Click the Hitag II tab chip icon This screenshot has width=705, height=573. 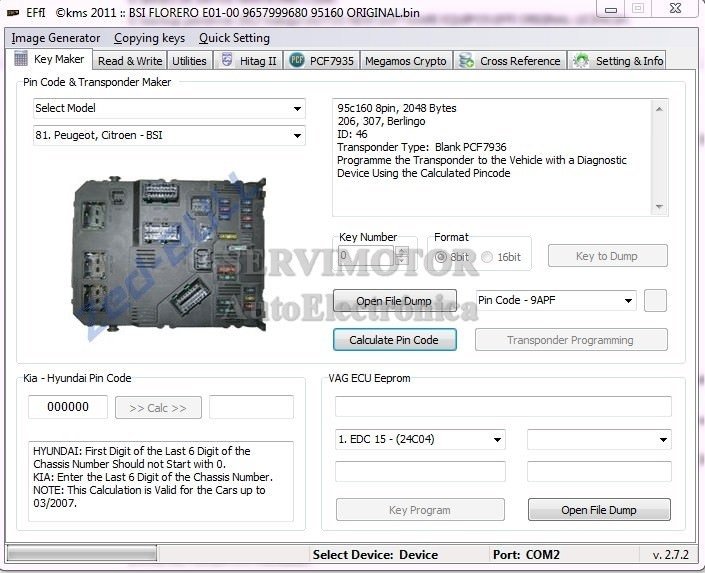pyautogui.click(x=227, y=61)
